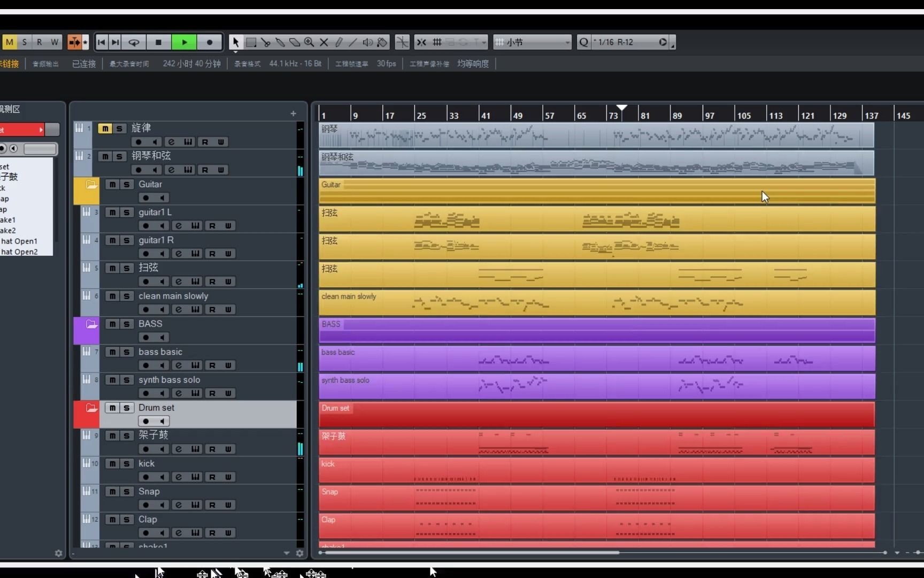Mute the guitar1 L track
Image resolution: width=924 pixels, height=578 pixels.
112,212
